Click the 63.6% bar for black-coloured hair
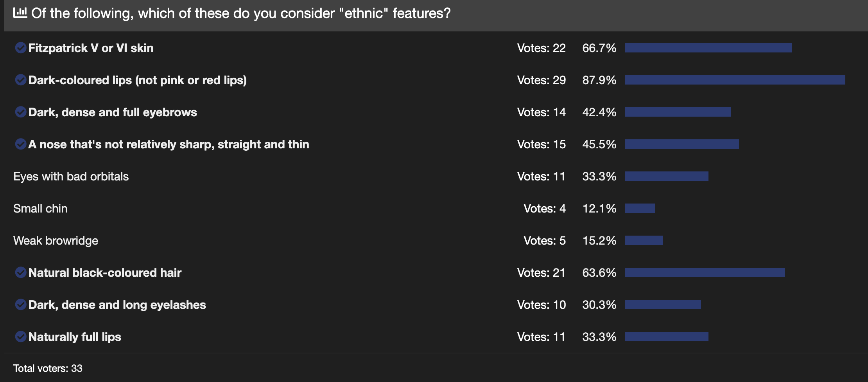The height and width of the screenshot is (382, 868). pos(705,272)
